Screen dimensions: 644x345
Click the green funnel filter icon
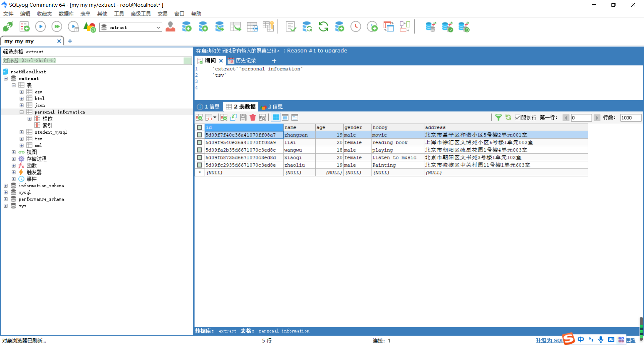pos(498,118)
